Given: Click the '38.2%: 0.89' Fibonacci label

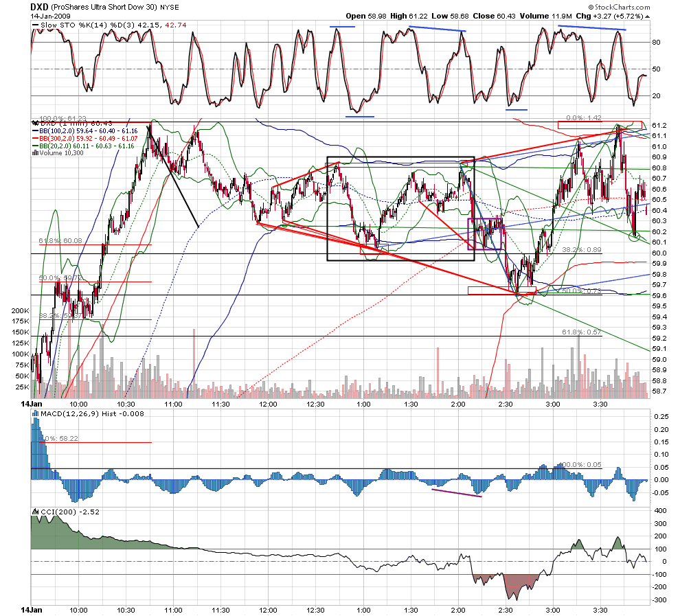Looking at the screenshot, I should point(582,250).
